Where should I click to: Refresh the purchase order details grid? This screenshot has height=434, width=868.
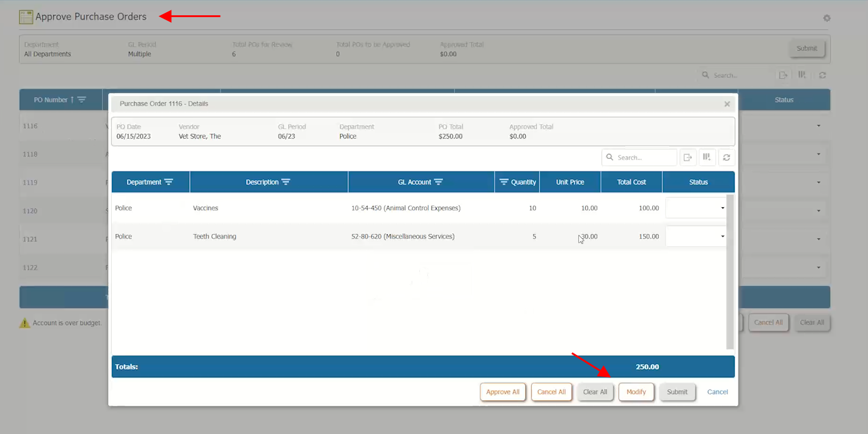click(726, 157)
